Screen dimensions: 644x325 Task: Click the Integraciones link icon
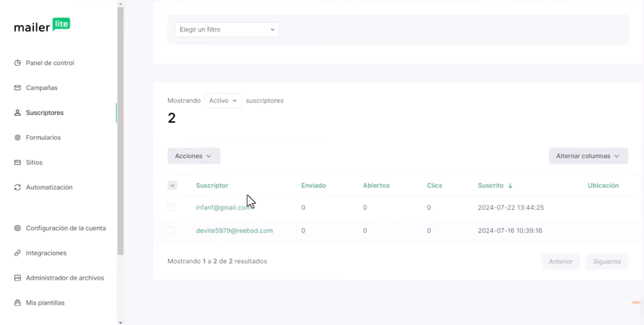click(x=17, y=253)
